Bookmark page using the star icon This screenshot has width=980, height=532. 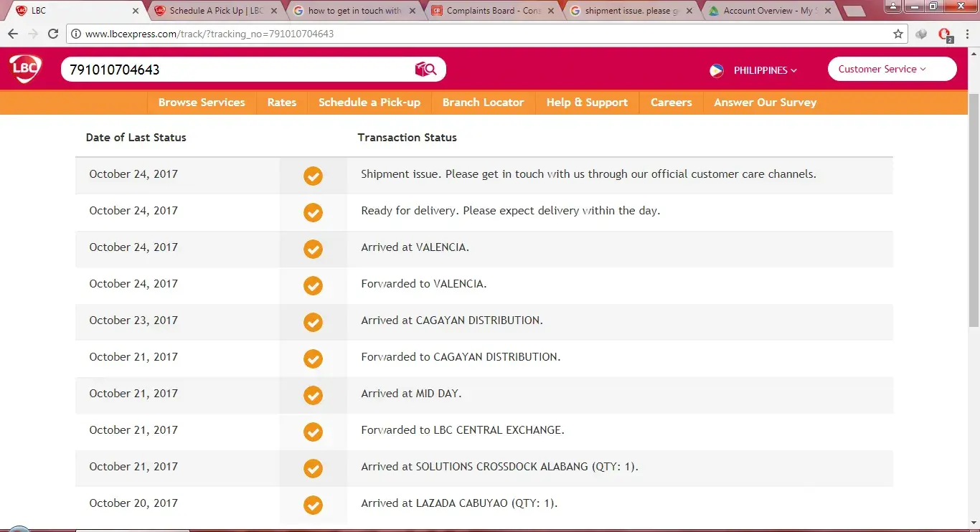coord(897,34)
